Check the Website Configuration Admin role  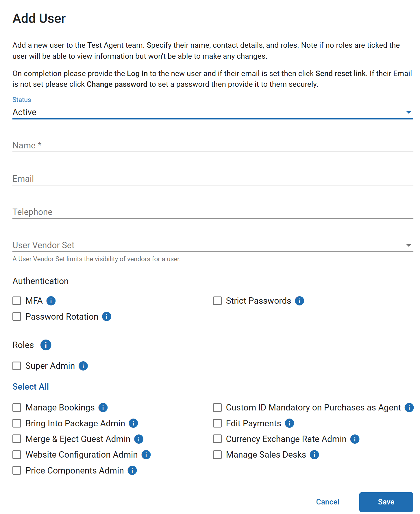(17, 455)
